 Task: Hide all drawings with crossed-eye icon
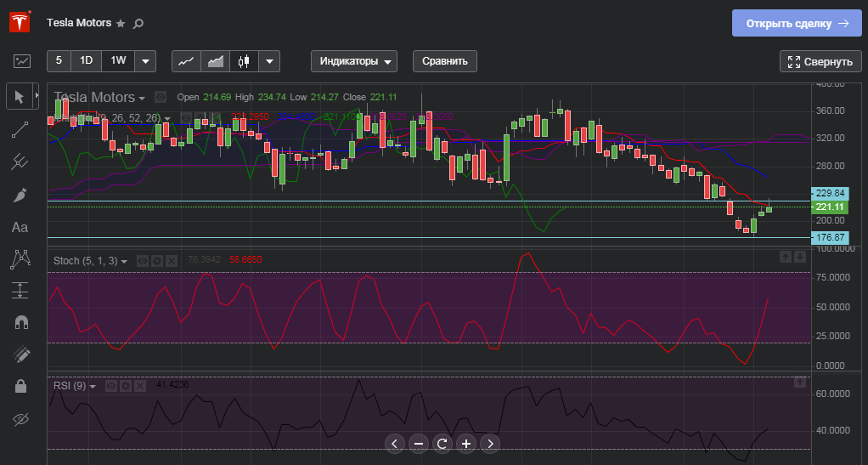click(x=21, y=418)
